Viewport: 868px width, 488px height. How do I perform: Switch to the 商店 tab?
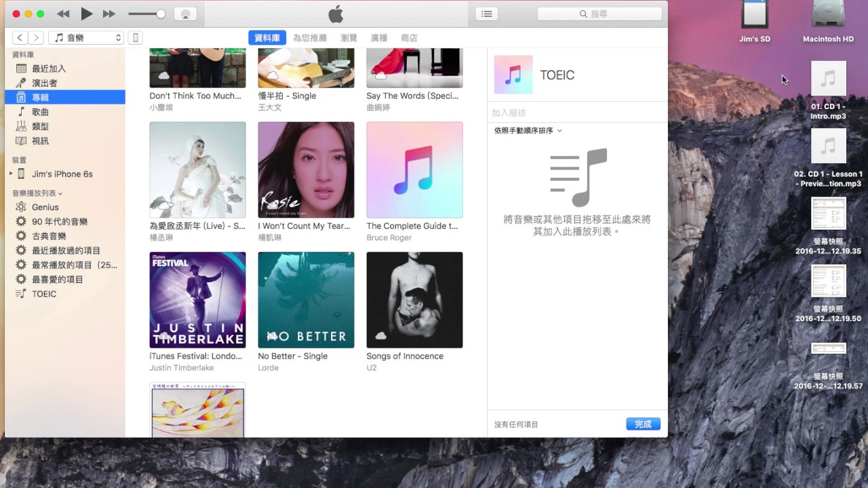coord(409,38)
